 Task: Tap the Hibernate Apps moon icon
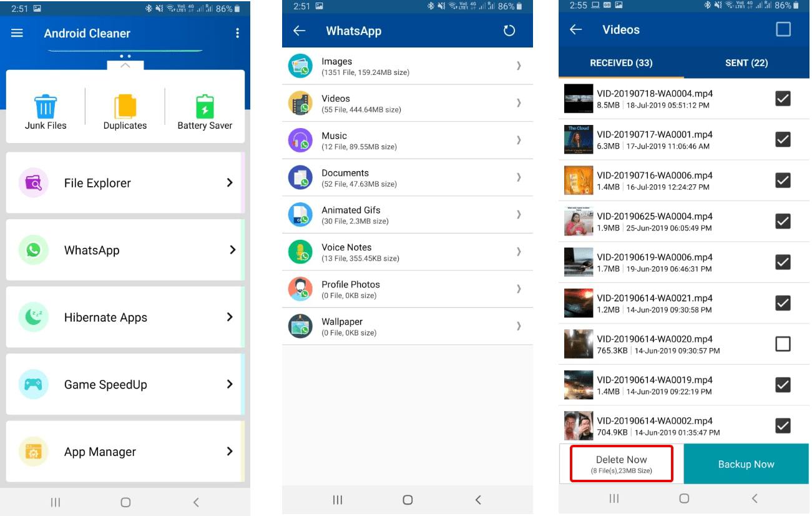(x=34, y=317)
